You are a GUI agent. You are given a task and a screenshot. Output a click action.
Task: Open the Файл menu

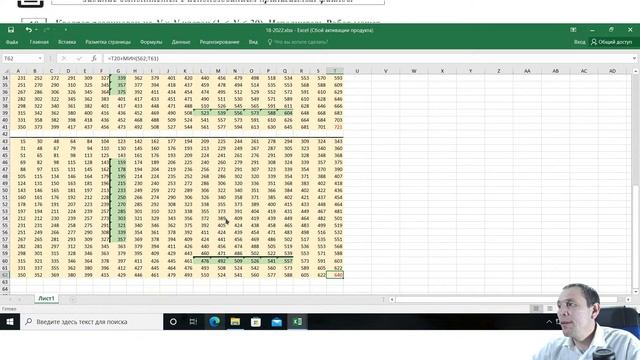pos(12,42)
